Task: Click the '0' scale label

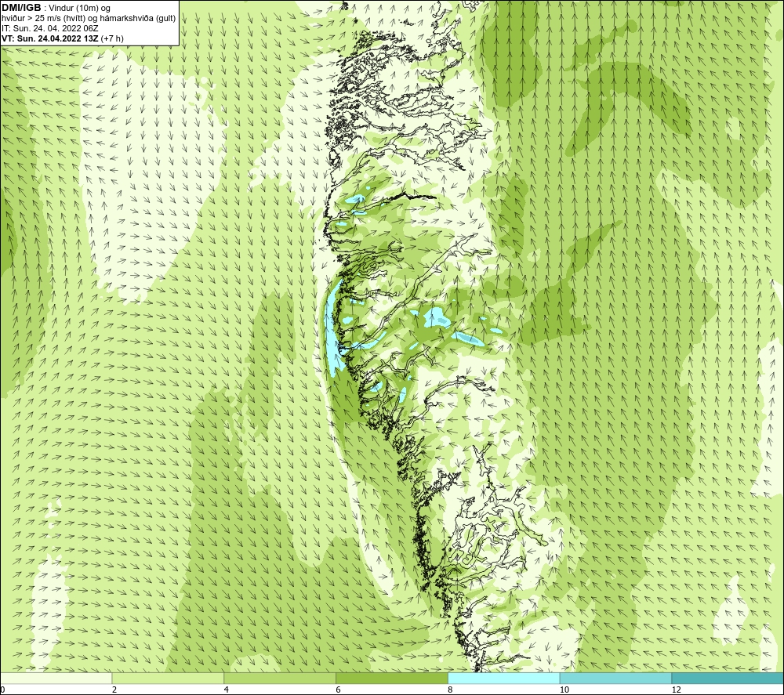Action: [2, 690]
